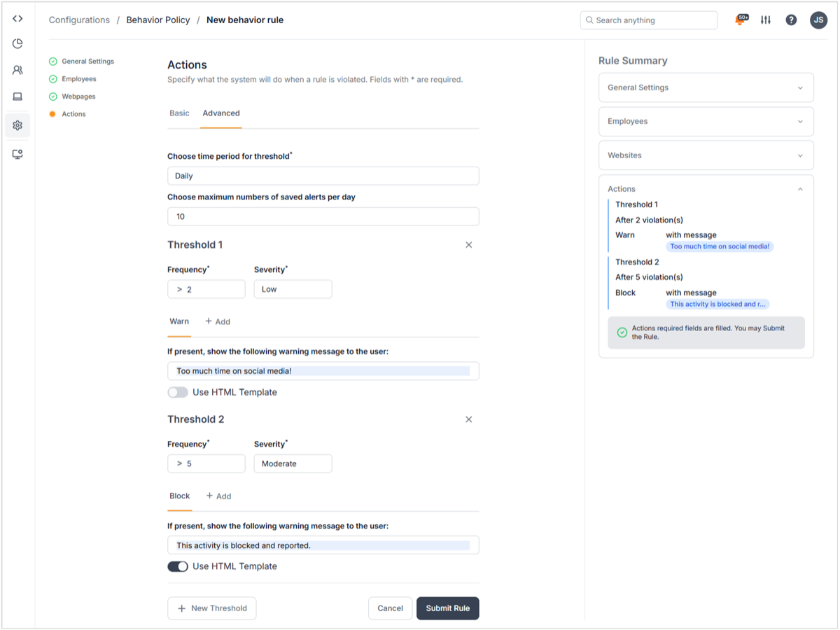Viewport: 840px width, 630px height.
Task: Edit message 'Too much time on social media!' field
Action: click(323, 371)
